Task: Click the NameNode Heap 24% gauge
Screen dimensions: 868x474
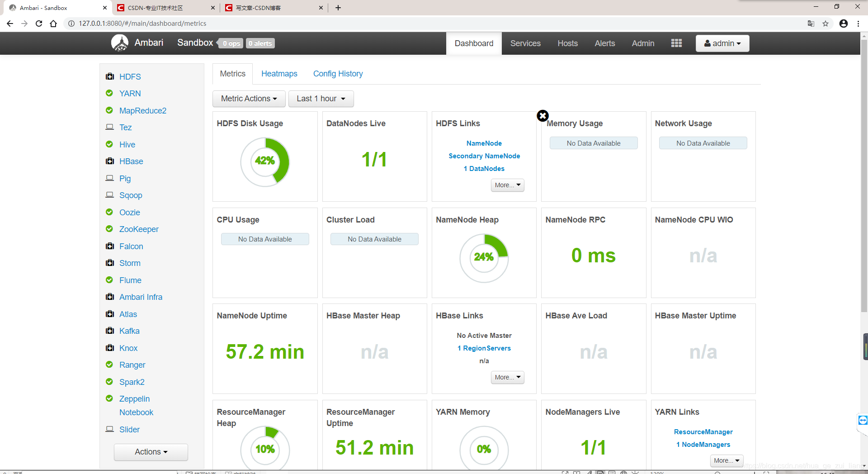Action: click(484, 258)
